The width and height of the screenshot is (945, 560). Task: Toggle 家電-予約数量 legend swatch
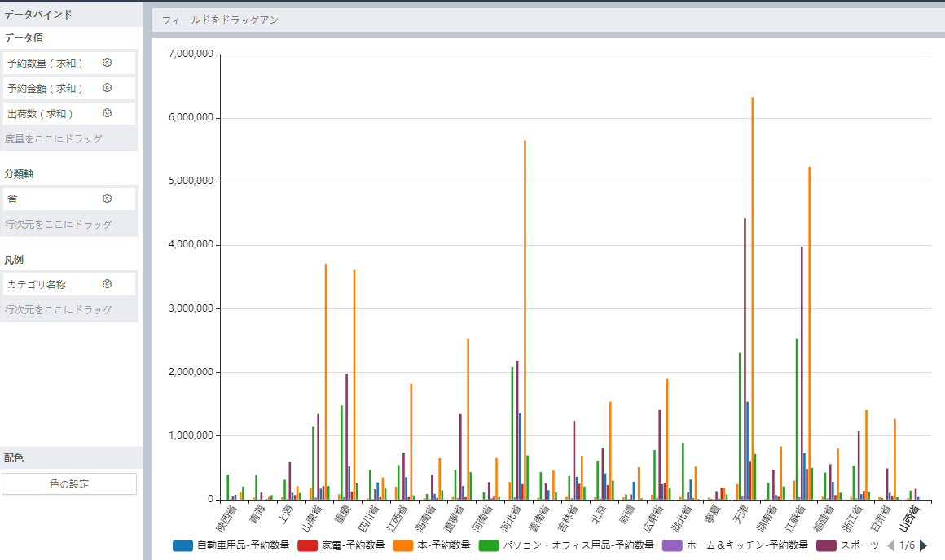(307, 545)
